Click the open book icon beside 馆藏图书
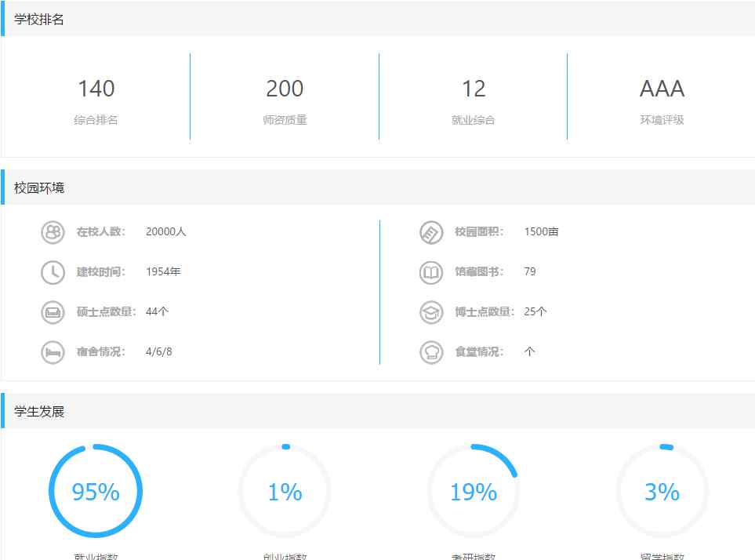The image size is (755, 560). (x=431, y=272)
